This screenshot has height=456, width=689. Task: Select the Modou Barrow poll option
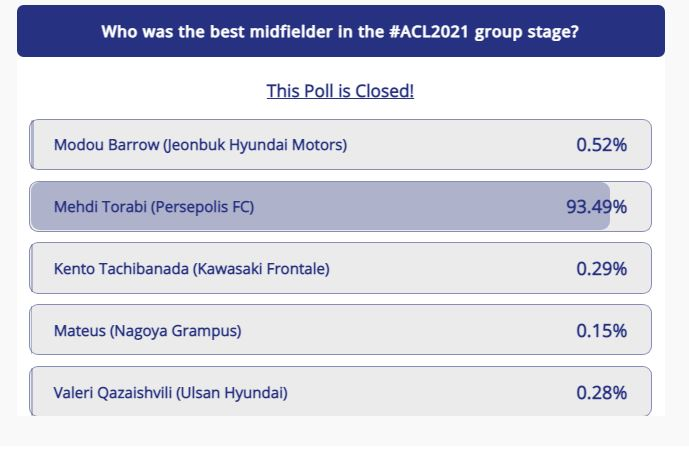coord(200,145)
